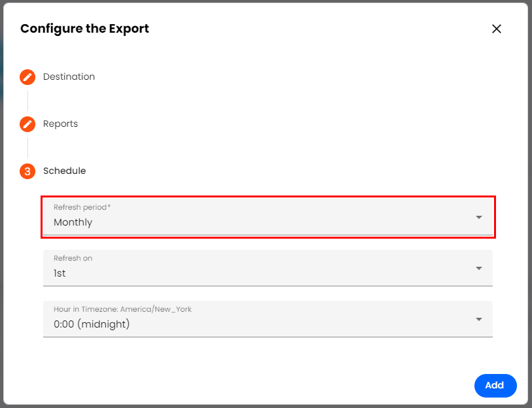The height and width of the screenshot is (408, 532).
Task: Click the Refresh period field label
Action: click(82, 207)
